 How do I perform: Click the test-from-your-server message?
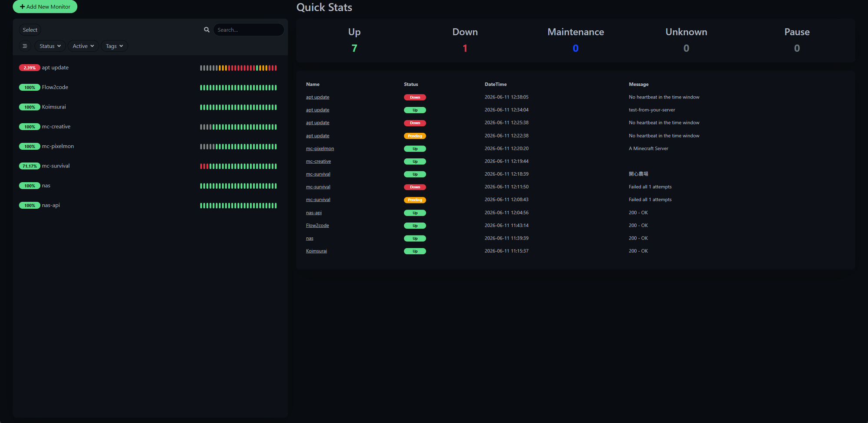coord(652,110)
